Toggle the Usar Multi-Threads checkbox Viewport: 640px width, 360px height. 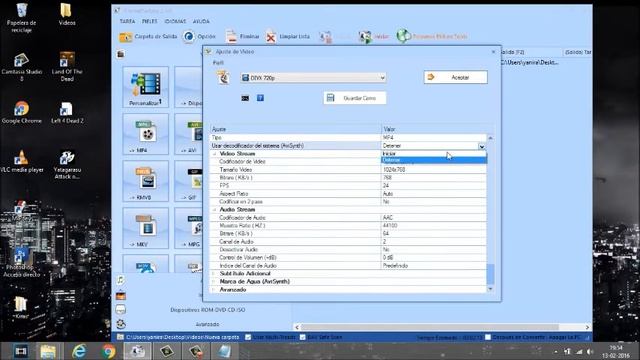[248, 337]
